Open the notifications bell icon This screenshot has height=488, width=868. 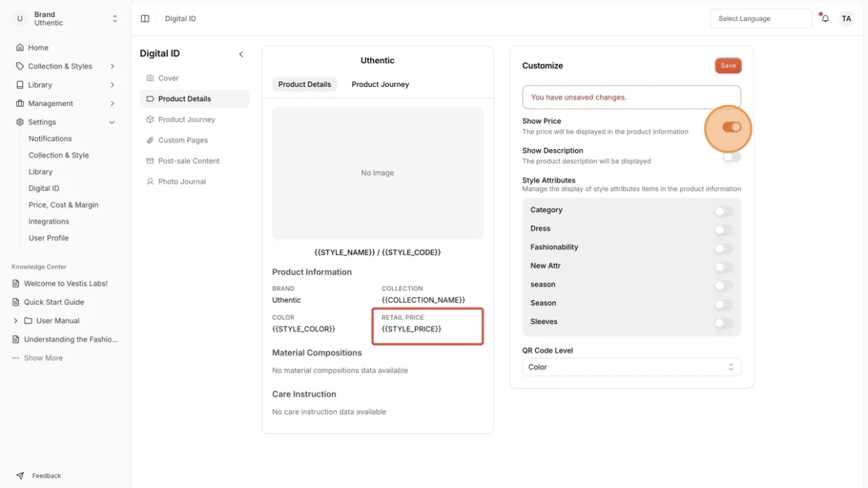825,19
